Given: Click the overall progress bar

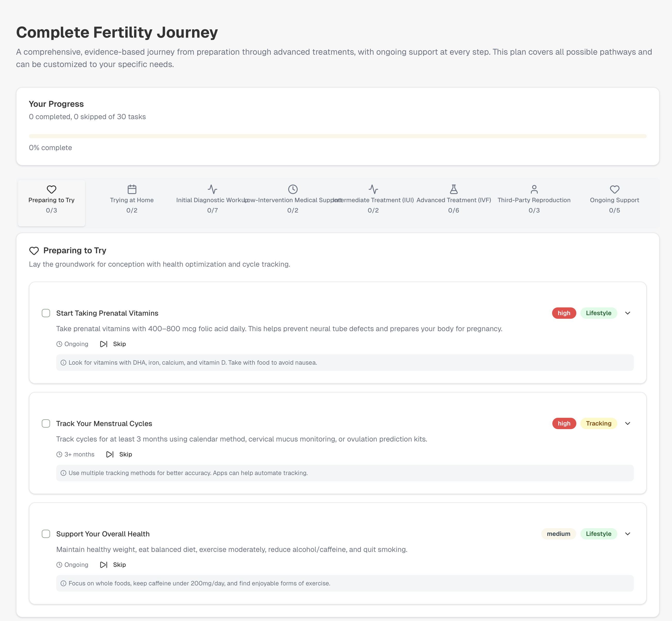Looking at the screenshot, I should pyautogui.click(x=337, y=136).
